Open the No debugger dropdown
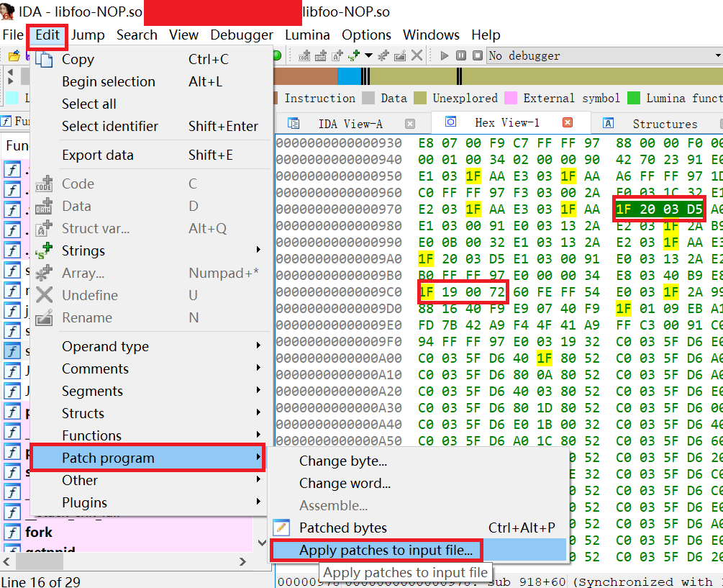Screen dimensions: 723x588 [718, 56]
